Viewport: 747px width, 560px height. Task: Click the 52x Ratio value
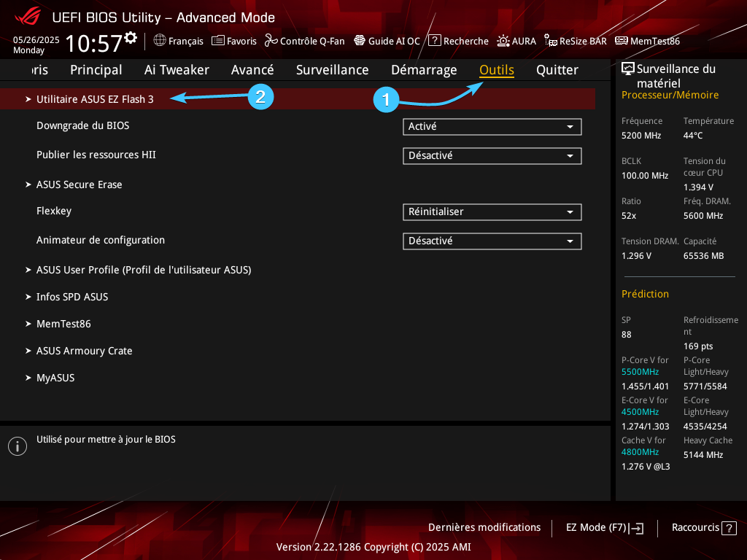click(629, 216)
